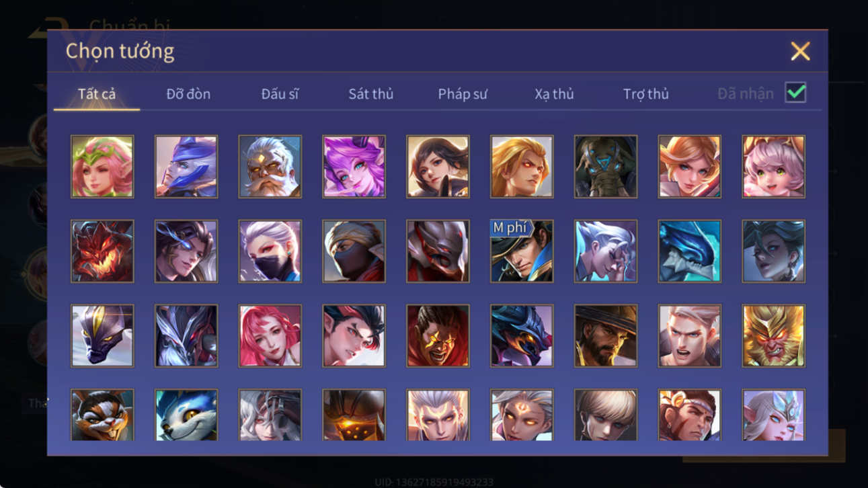Select the red fire demon hero

click(102, 251)
